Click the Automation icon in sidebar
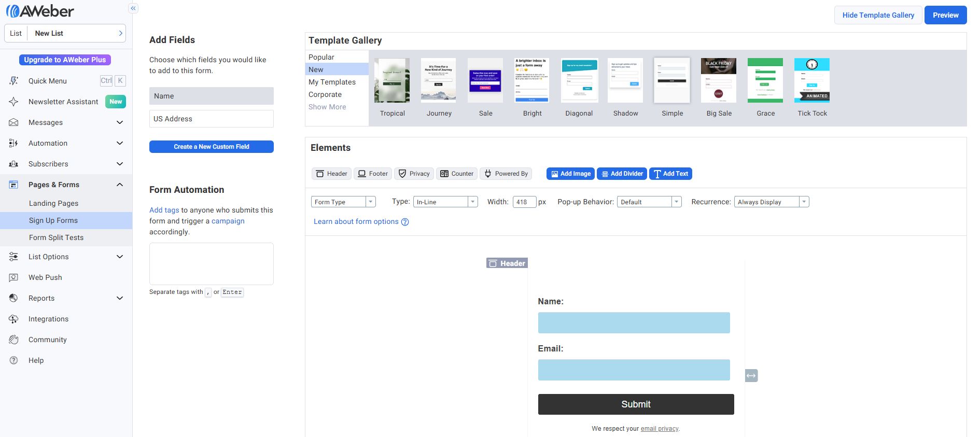The width and height of the screenshot is (980, 437). 13,143
